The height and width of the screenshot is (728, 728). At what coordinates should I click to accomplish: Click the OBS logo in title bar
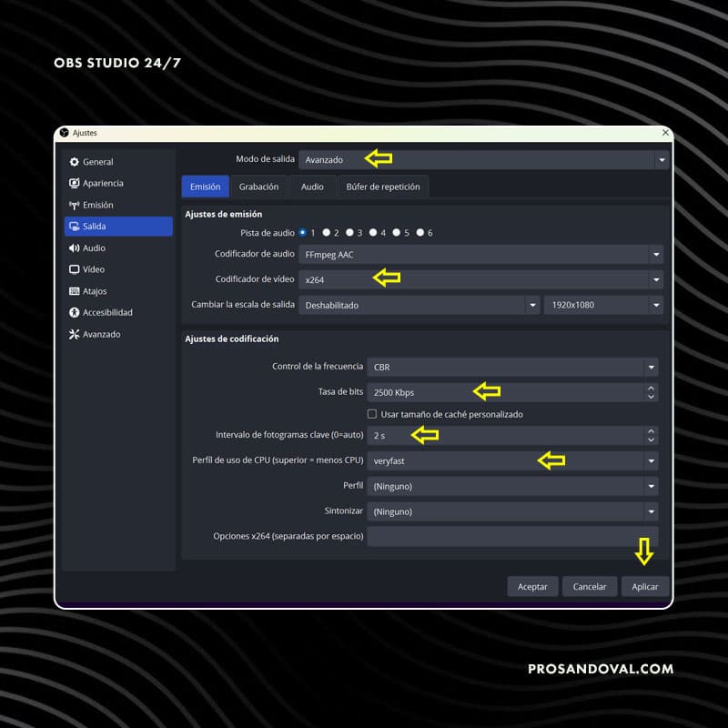65,133
